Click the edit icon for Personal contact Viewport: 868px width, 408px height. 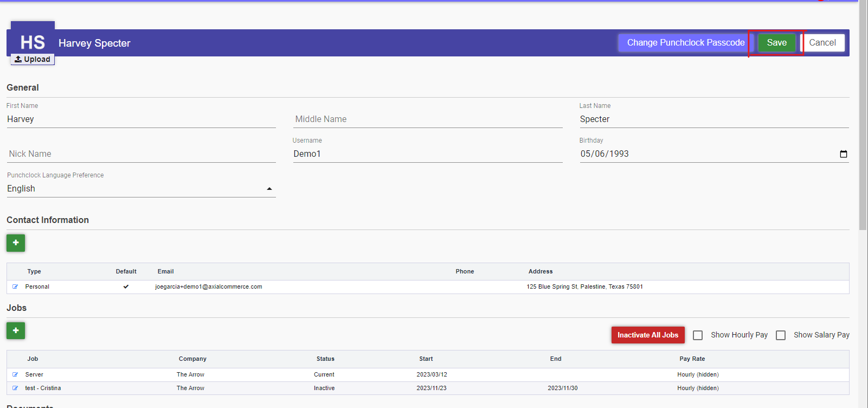point(15,286)
